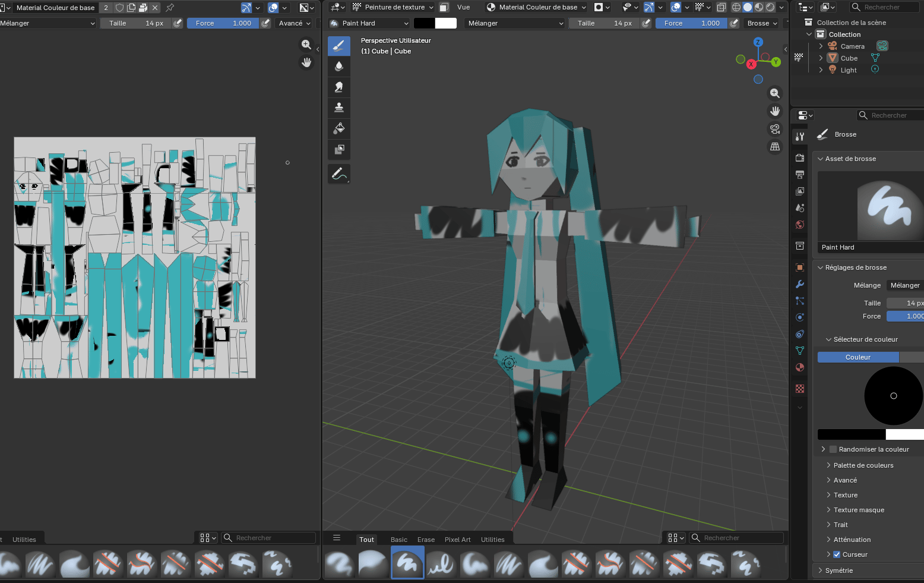Click the black foreground swatch in viewport header
Screen dimensions: 924x583
click(x=424, y=23)
